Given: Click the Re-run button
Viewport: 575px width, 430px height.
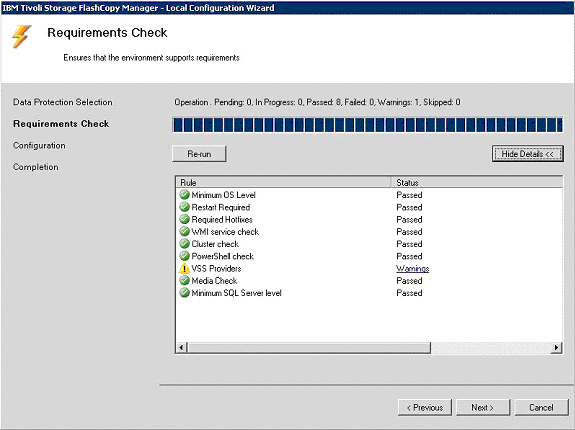Looking at the screenshot, I should click(x=199, y=154).
